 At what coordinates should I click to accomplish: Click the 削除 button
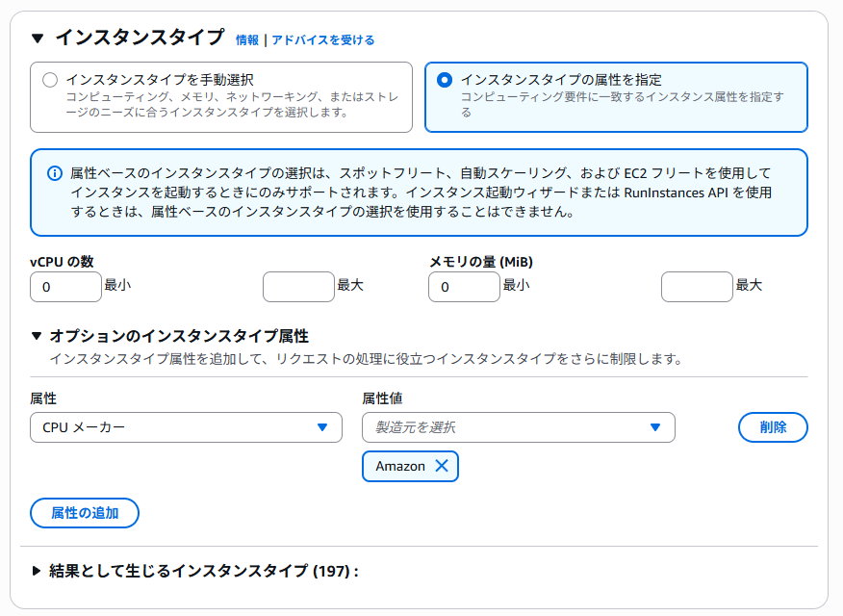(773, 427)
